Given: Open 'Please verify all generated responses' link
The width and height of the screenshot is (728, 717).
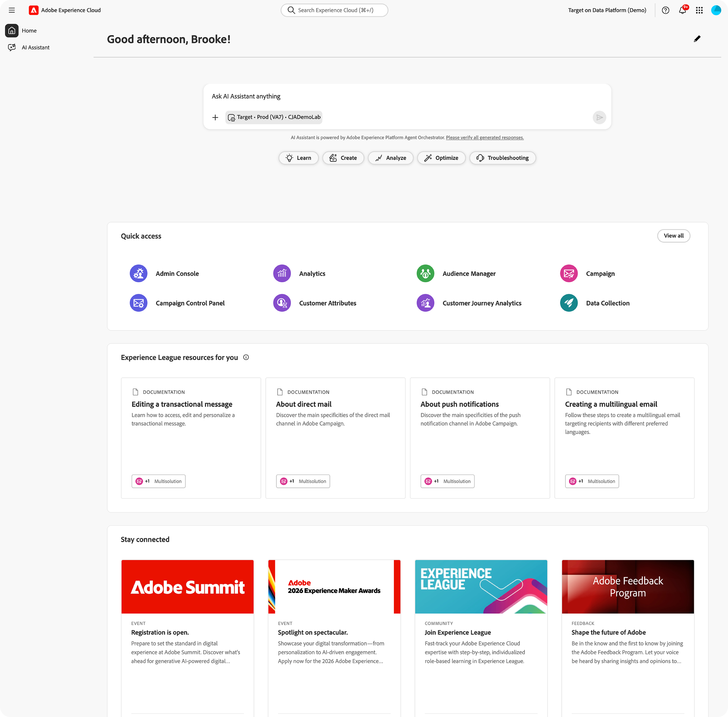Looking at the screenshot, I should [x=485, y=137].
